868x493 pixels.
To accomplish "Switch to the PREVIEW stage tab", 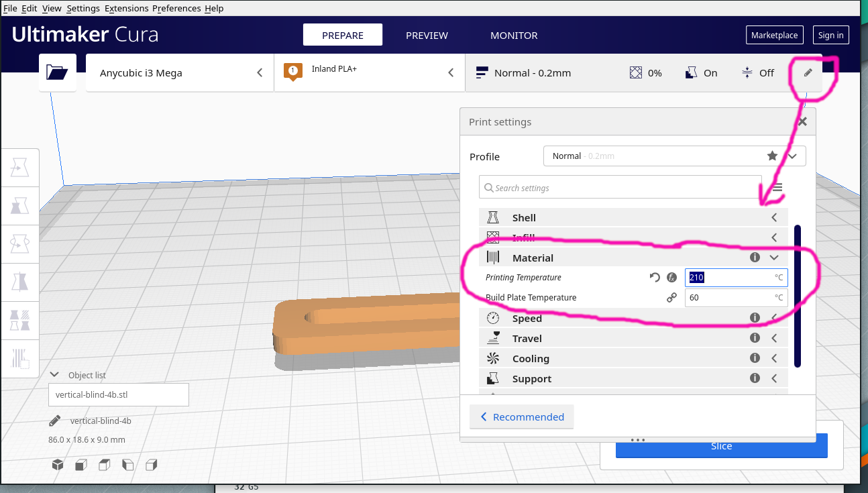I will (x=427, y=35).
